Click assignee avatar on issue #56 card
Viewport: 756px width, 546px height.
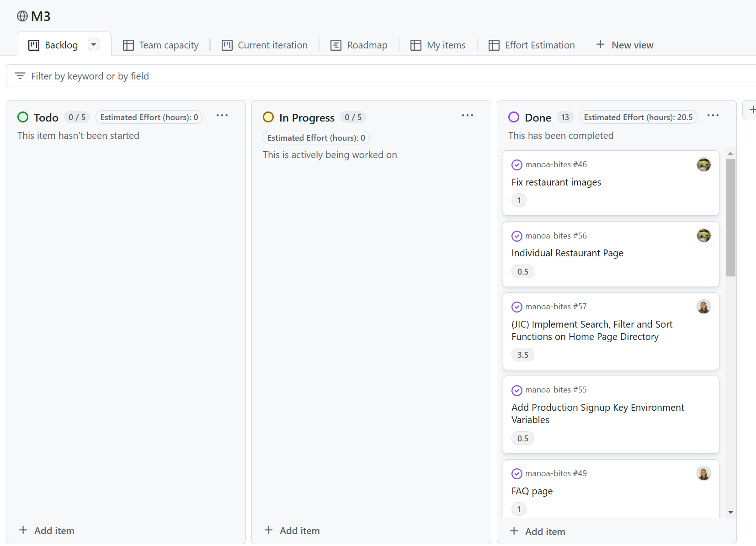(x=704, y=236)
